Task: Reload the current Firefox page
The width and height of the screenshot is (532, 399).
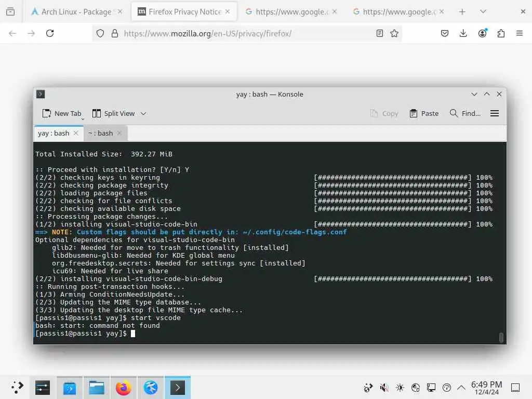Action: (x=50, y=33)
